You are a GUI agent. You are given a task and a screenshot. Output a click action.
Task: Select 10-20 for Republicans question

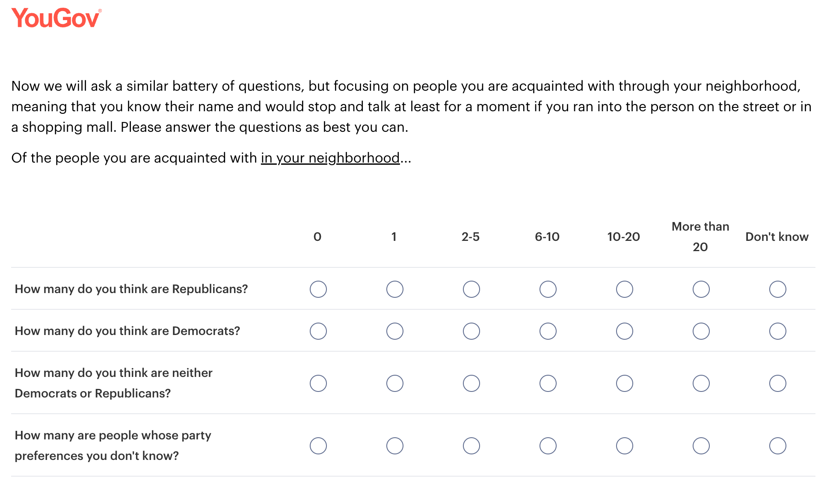(x=624, y=289)
